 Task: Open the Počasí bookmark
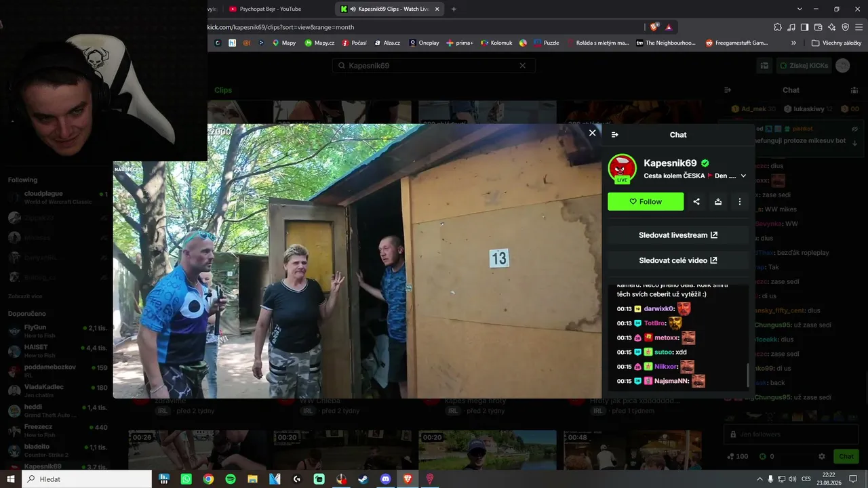pos(354,43)
